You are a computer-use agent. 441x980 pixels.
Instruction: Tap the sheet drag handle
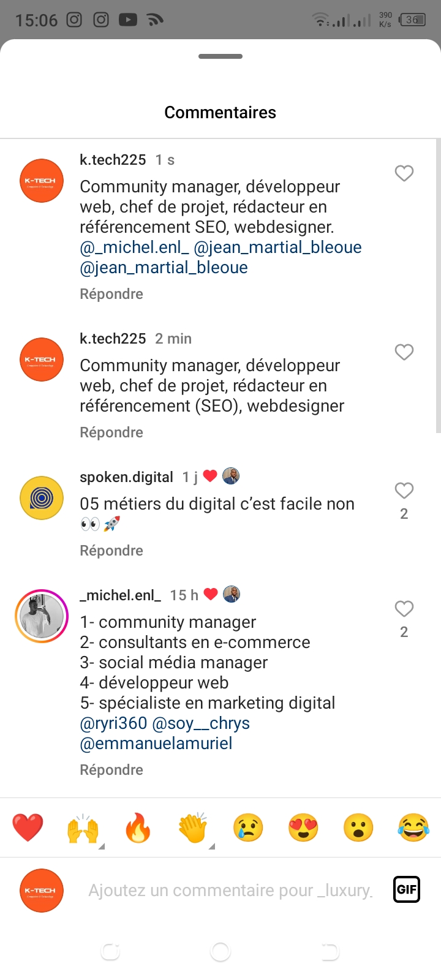(221, 56)
